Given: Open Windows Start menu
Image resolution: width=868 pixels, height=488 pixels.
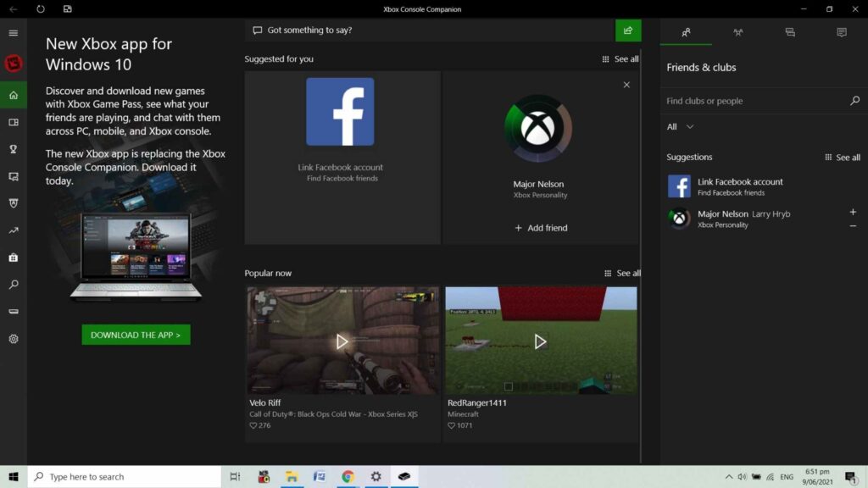Looking at the screenshot, I should coord(14,476).
